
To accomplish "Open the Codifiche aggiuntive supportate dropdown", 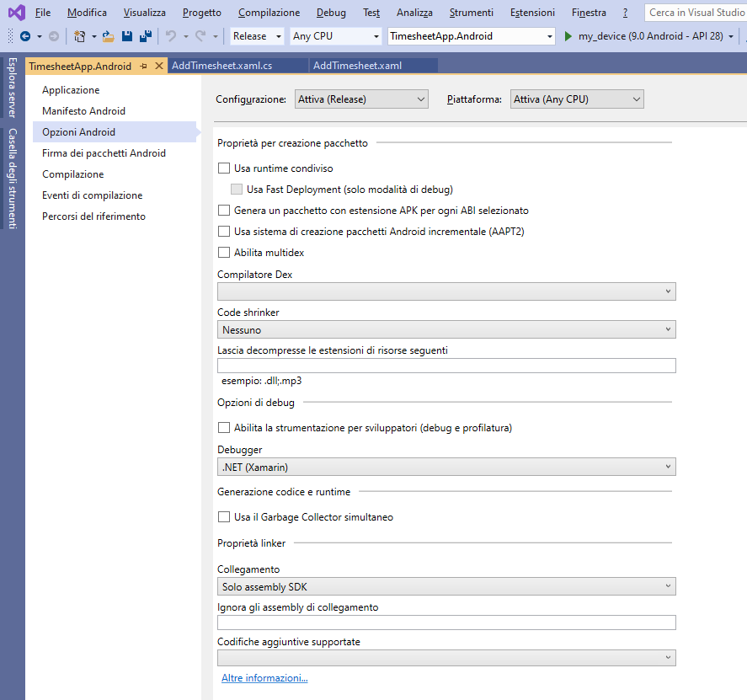I will coord(446,658).
